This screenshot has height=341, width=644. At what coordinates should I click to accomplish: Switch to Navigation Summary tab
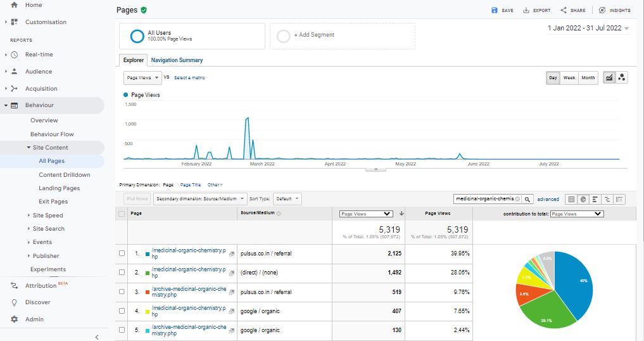click(177, 60)
